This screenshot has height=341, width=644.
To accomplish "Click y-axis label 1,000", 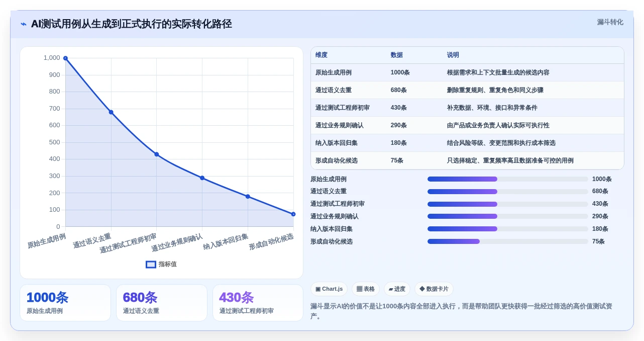I will pyautogui.click(x=52, y=58).
